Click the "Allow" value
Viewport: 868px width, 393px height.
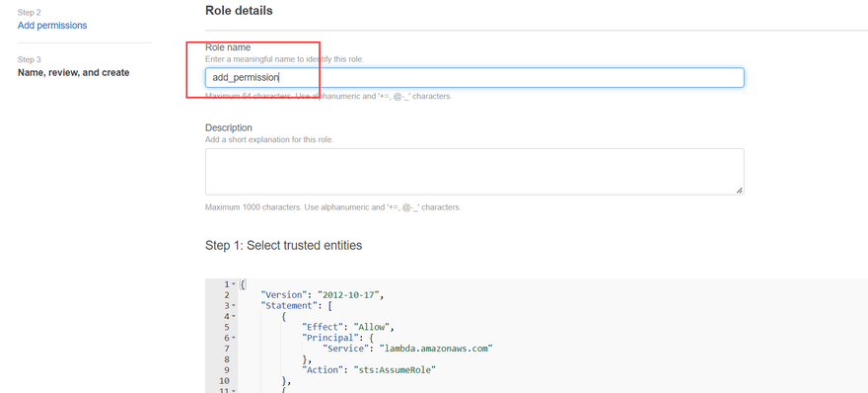(x=373, y=327)
